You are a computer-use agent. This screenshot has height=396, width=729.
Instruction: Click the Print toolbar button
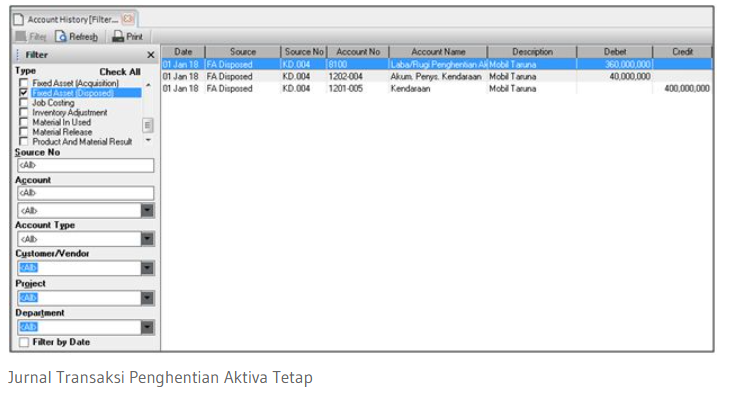click(127, 36)
